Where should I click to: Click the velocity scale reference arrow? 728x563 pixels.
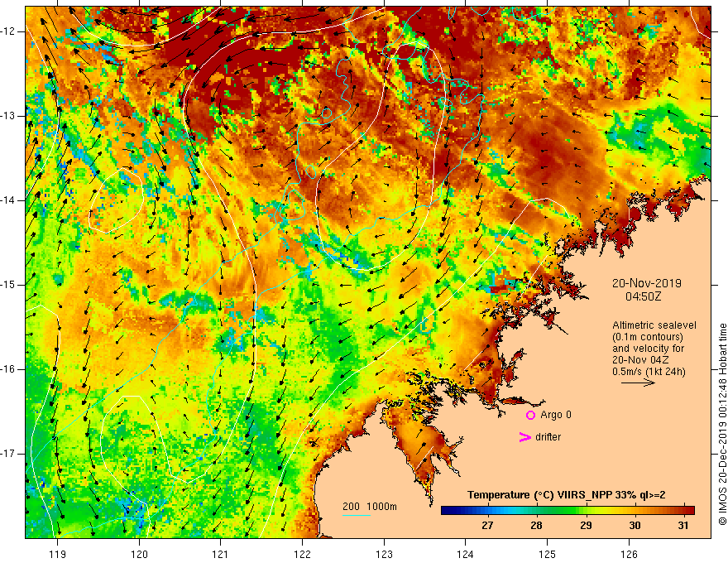(x=638, y=383)
